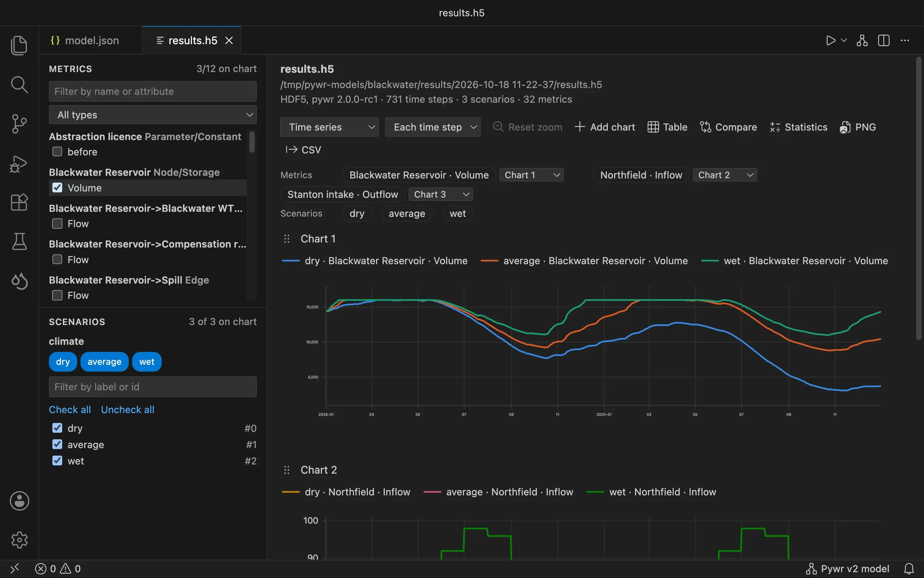Click the Northfield · Inflow metric chip
Image resolution: width=924 pixels, height=578 pixels.
click(x=641, y=175)
